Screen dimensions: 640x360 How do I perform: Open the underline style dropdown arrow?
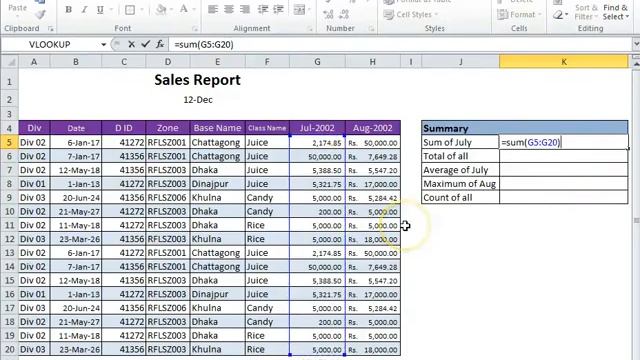111,9
